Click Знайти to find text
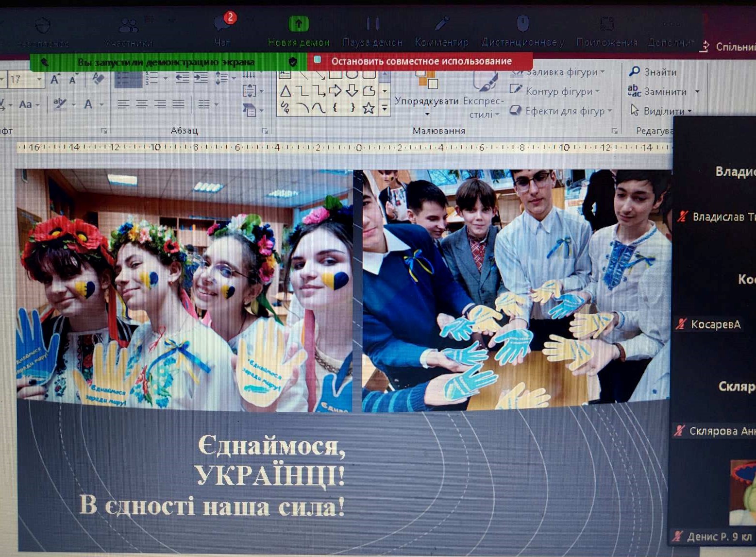 click(x=653, y=72)
